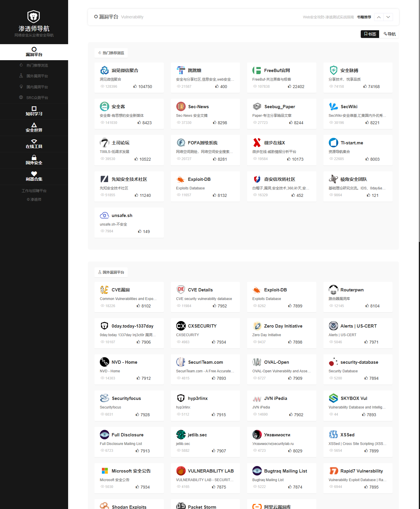420x509 pixels.
Task: Switch to 书签 bookmark mode
Action: [370, 34]
